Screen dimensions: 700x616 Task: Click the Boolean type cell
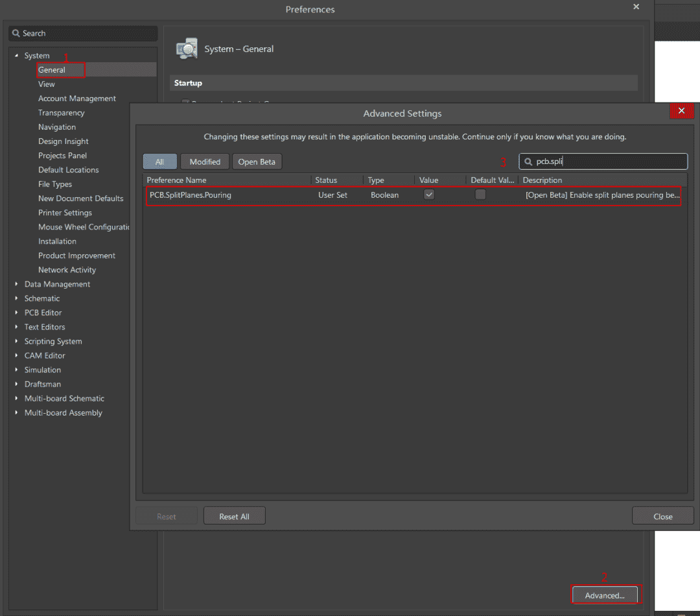click(x=384, y=195)
